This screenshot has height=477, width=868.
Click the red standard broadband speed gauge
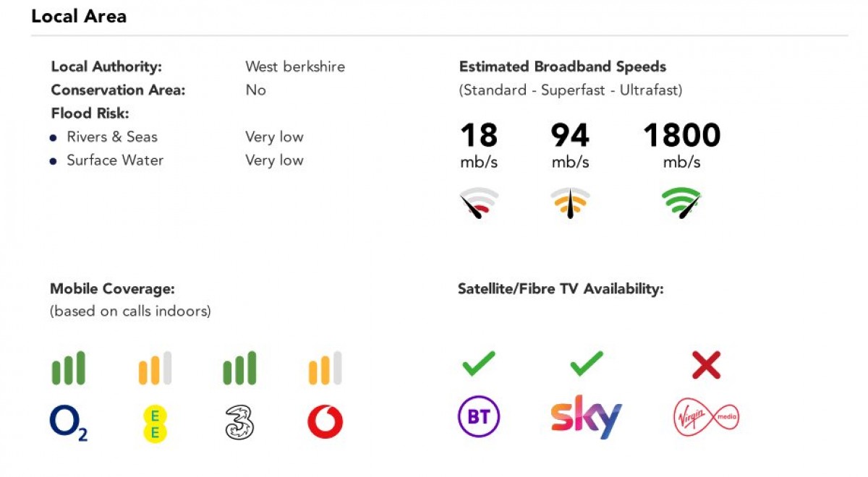479,203
